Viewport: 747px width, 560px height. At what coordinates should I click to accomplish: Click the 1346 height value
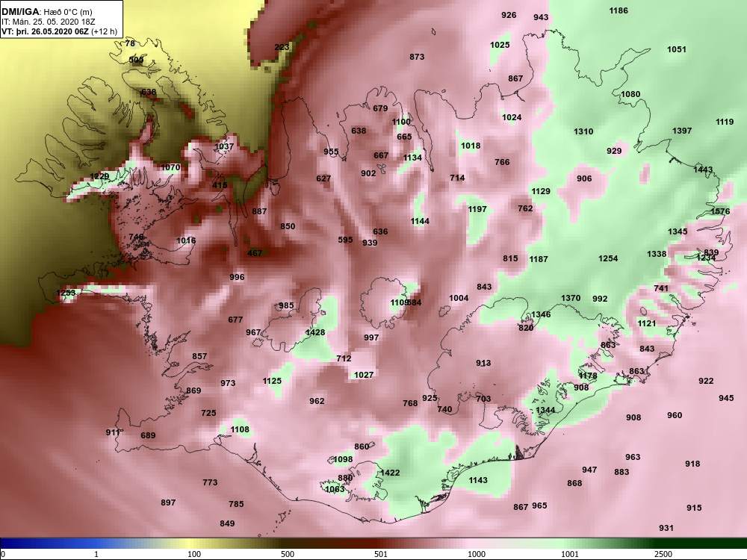541,314
